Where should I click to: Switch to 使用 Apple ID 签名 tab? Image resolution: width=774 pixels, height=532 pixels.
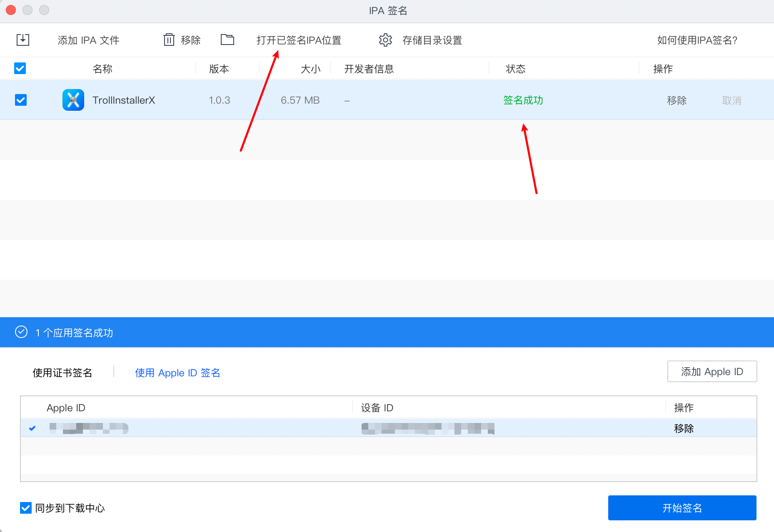[177, 373]
